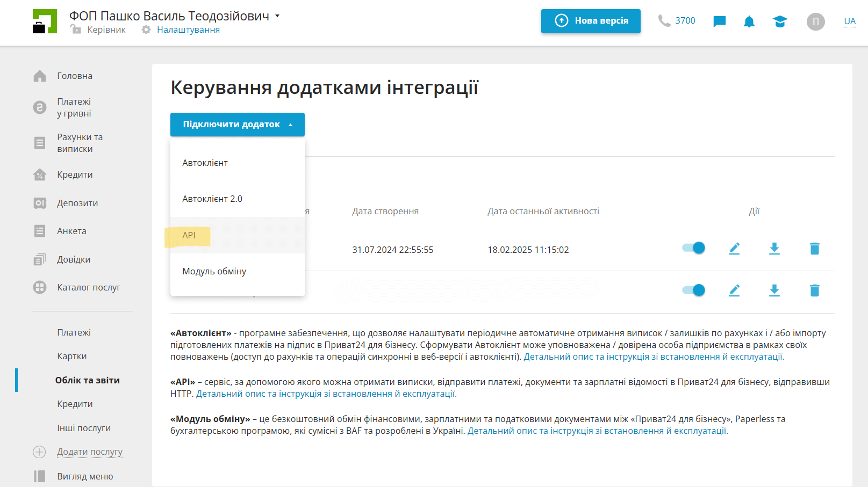The height and width of the screenshot is (487, 868).
Task: Delete the app created 31.07.2024
Action: 815,249
